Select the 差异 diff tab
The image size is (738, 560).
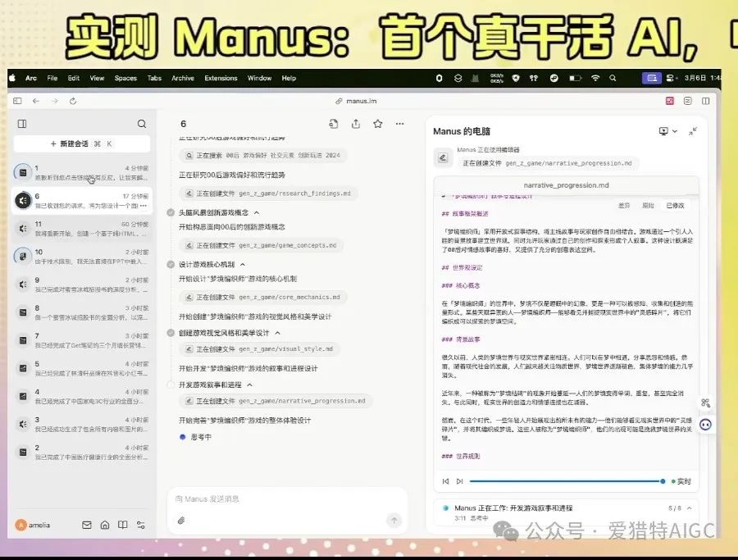pyautogui.click(x=624, y=206)
